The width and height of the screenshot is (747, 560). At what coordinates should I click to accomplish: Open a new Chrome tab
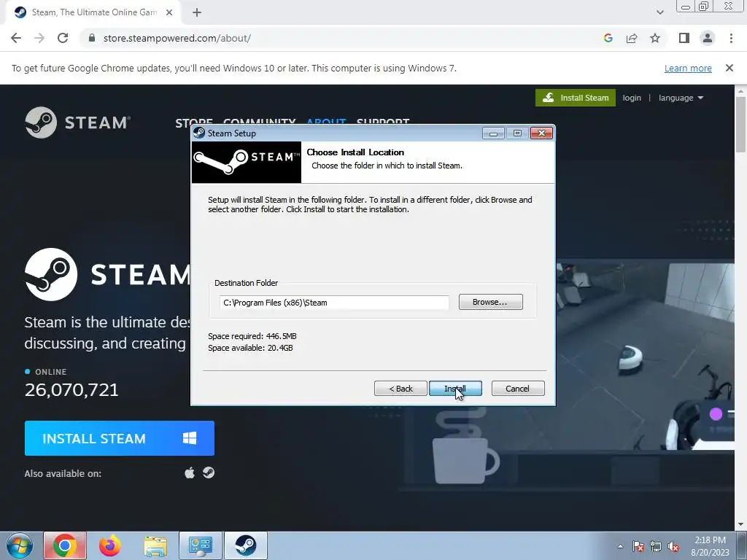point(197,13)
